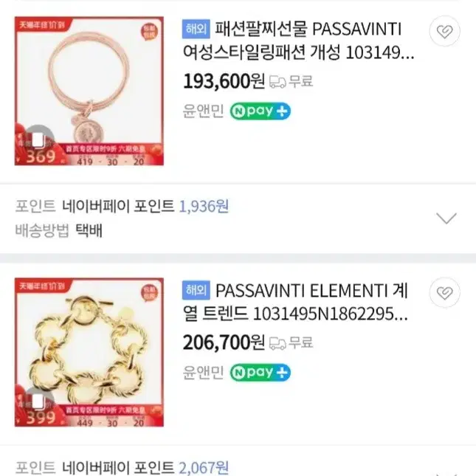Screen dimensions: 476x476
Task: Open 패션팔찌선물 PASSAVINTI product title
Action: (x=298, y=41)
